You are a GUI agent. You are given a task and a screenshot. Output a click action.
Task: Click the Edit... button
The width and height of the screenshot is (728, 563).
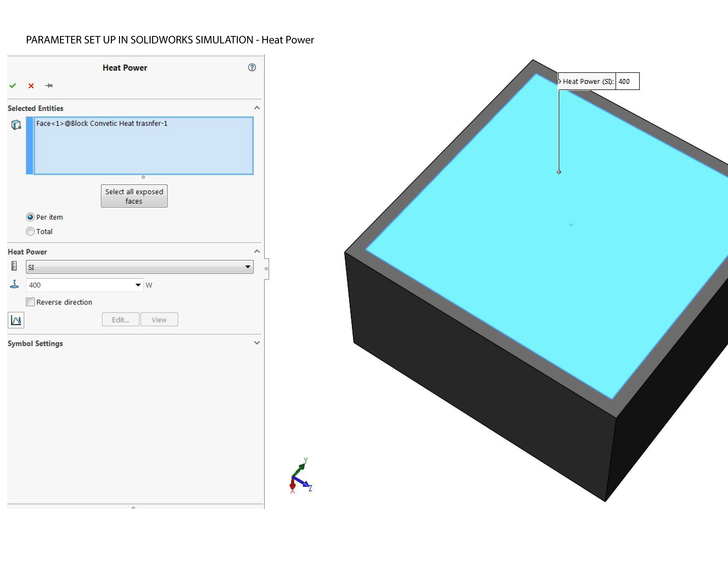click(x=121, y=319)
